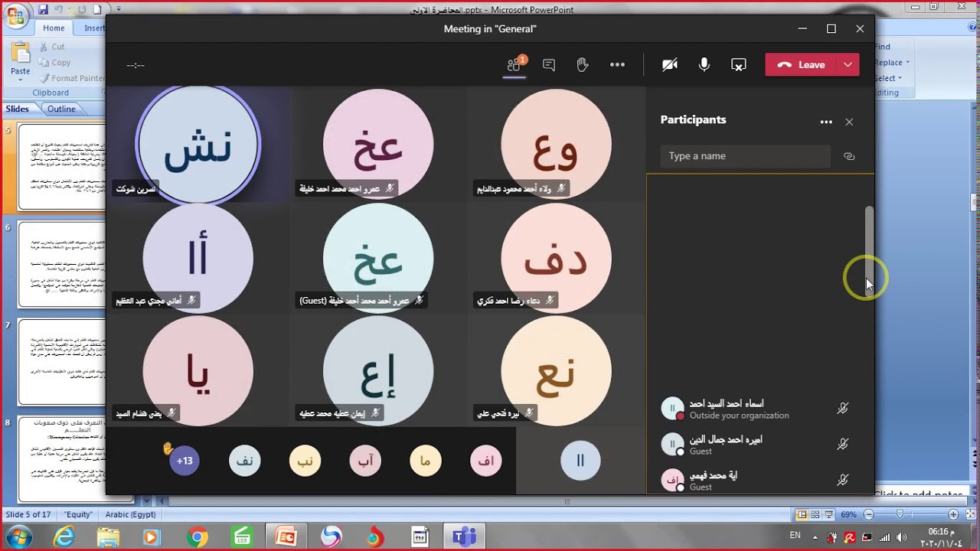Select the نب small avatar
980x551 pixels.
pos(305,461)
